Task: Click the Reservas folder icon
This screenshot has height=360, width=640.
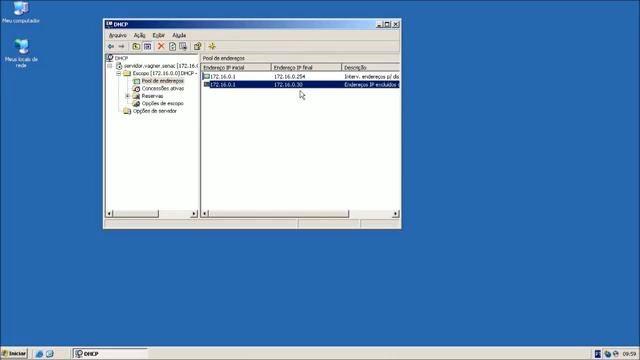Action: (x=136, y=96)
